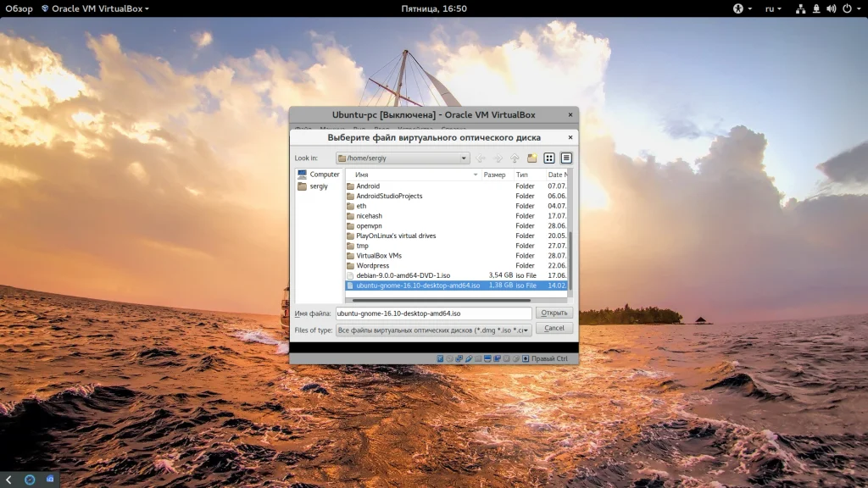Select sergiy folder in the sidebar
Screen dimensions: 868x488
[318, 186]
